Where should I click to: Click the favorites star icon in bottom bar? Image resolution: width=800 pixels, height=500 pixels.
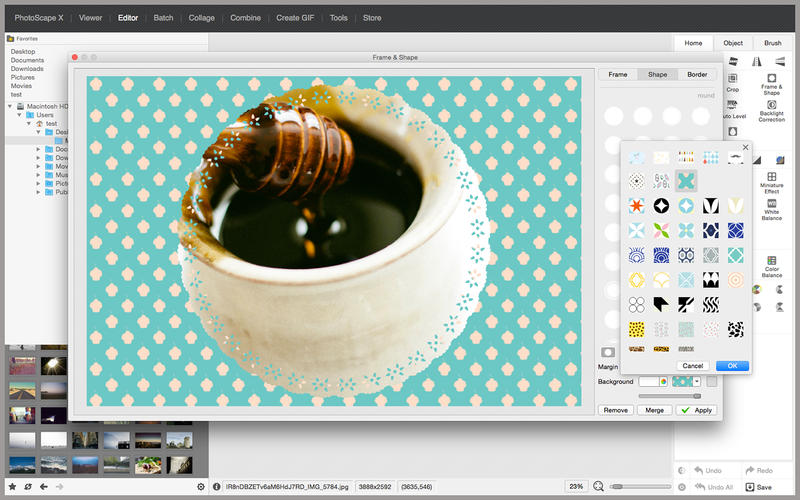(x=12, y=486)
